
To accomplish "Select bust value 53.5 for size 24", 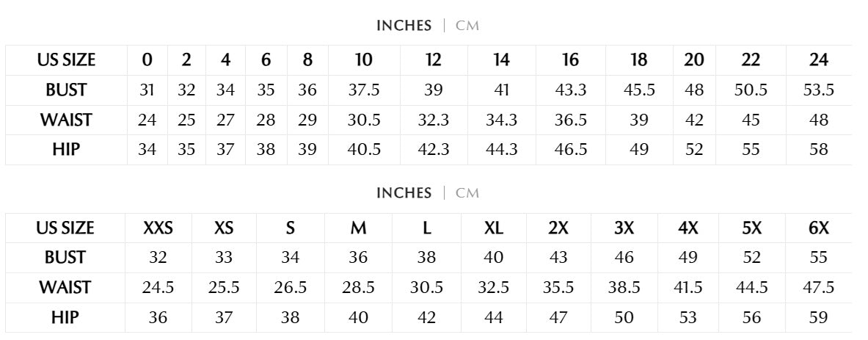I will (x=819, y=90).
